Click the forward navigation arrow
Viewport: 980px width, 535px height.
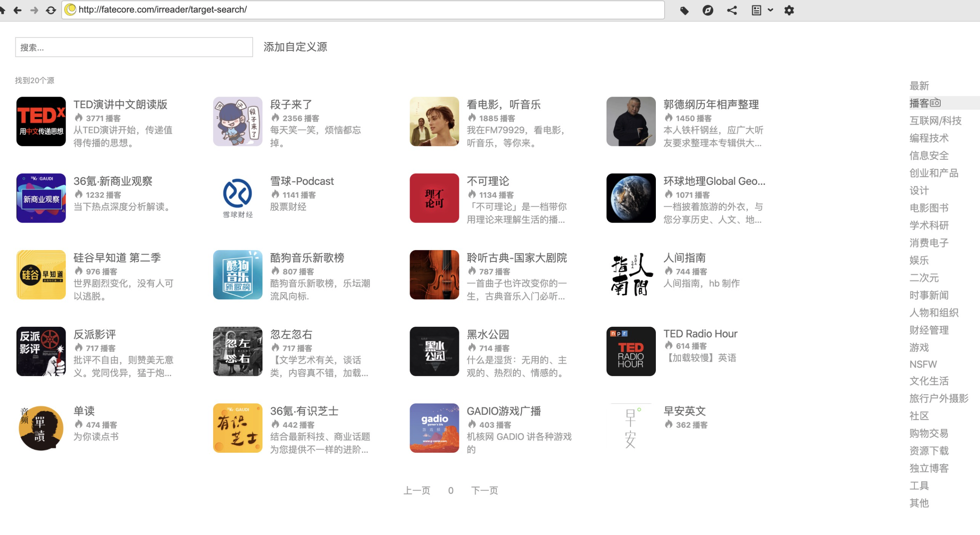tap(34, 10)
